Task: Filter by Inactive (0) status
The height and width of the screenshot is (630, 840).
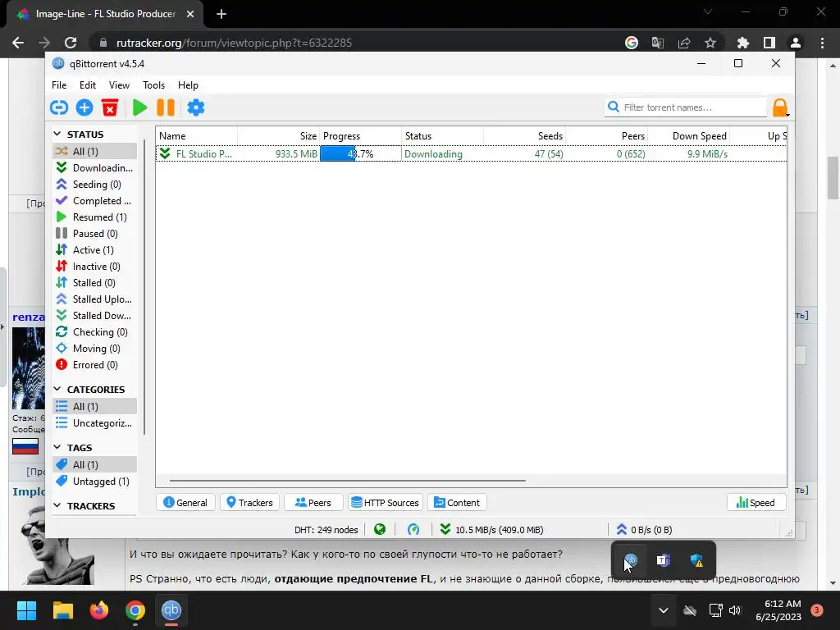Action: coord(94,267)
